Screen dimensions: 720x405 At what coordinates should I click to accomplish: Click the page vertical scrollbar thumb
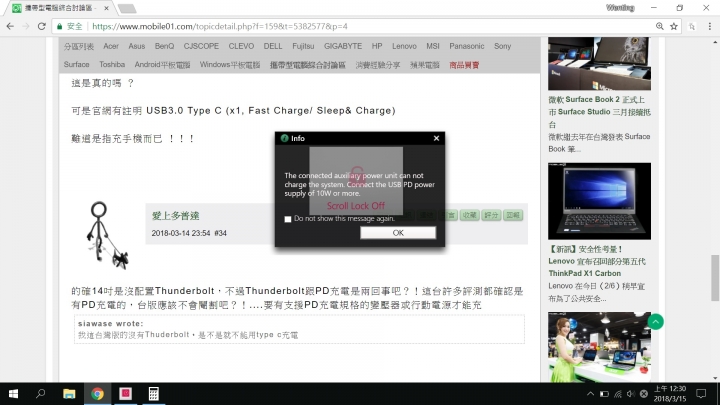point(715,278)
